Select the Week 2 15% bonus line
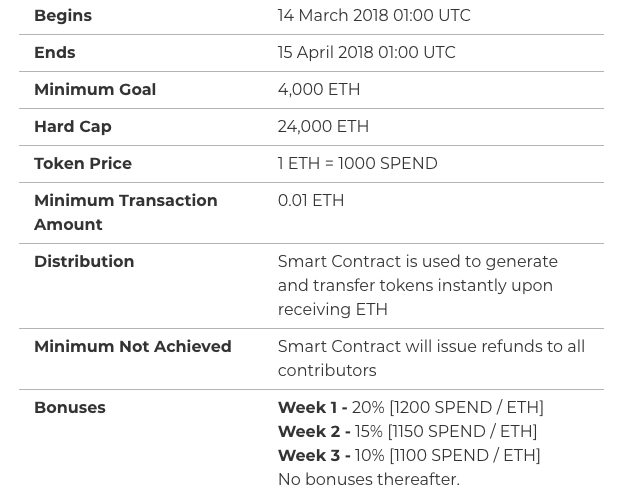The height and width of the screenshot is (498, 640). 407,432
